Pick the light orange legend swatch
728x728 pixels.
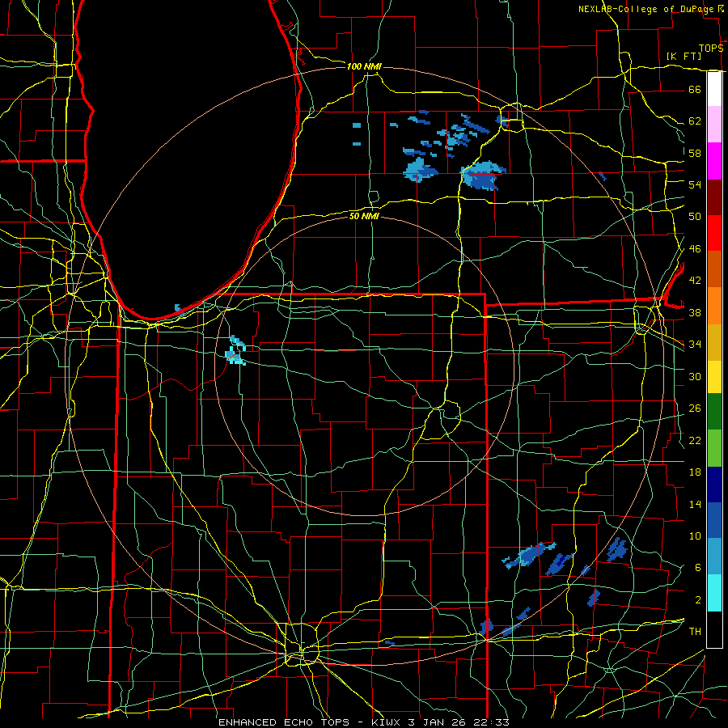714,306
